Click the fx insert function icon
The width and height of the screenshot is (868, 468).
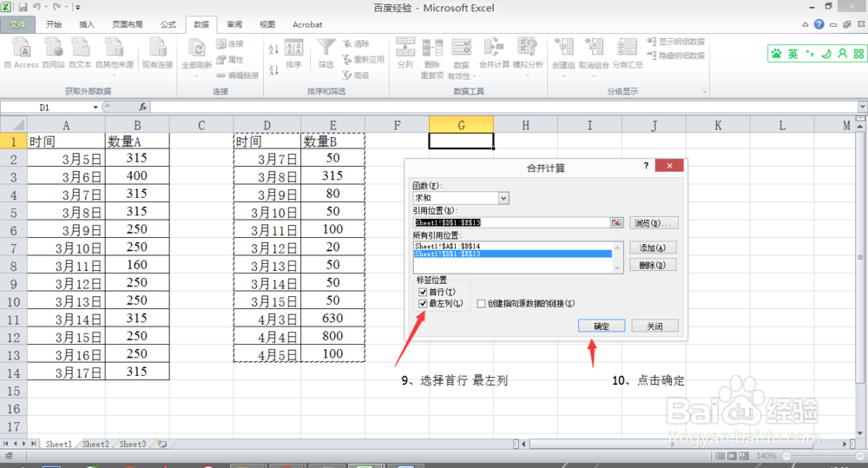tap(143, 107)
